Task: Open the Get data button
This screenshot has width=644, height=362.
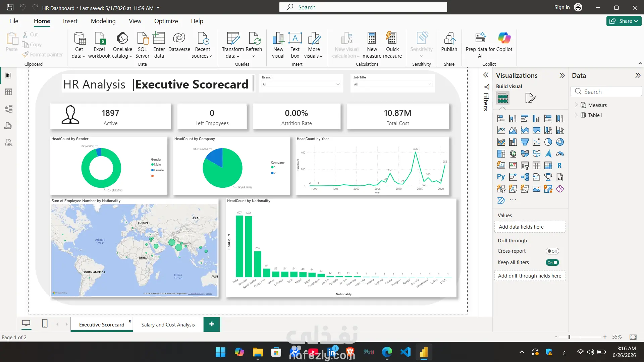Action: point(79,45)
